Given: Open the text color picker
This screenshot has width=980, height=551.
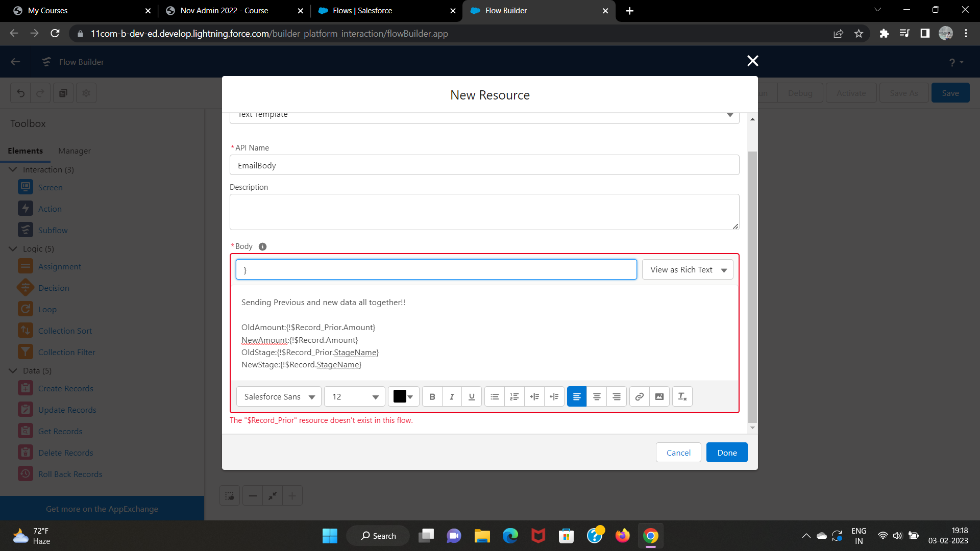Looking at the screenshot, I should [x=403, y=397].
